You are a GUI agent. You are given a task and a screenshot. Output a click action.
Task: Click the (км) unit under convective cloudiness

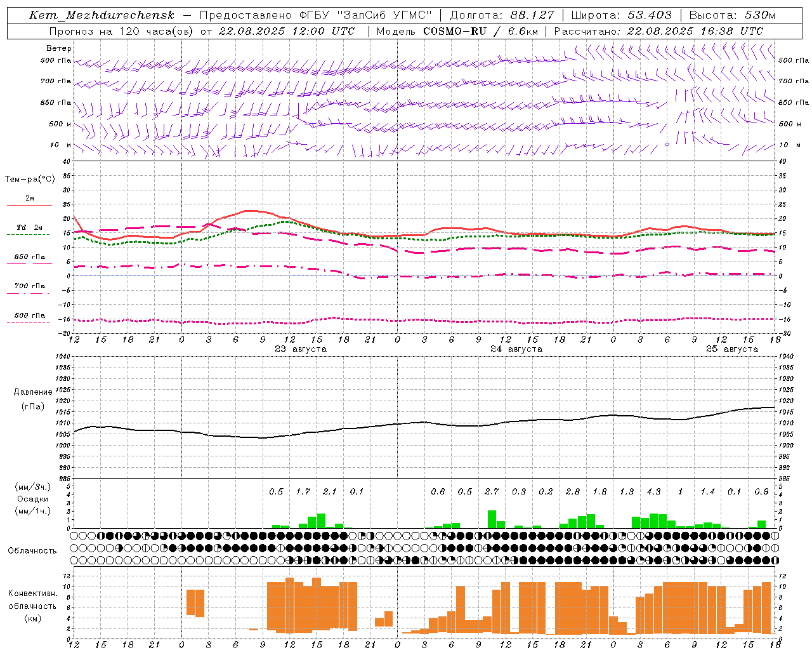coord(32,618)
